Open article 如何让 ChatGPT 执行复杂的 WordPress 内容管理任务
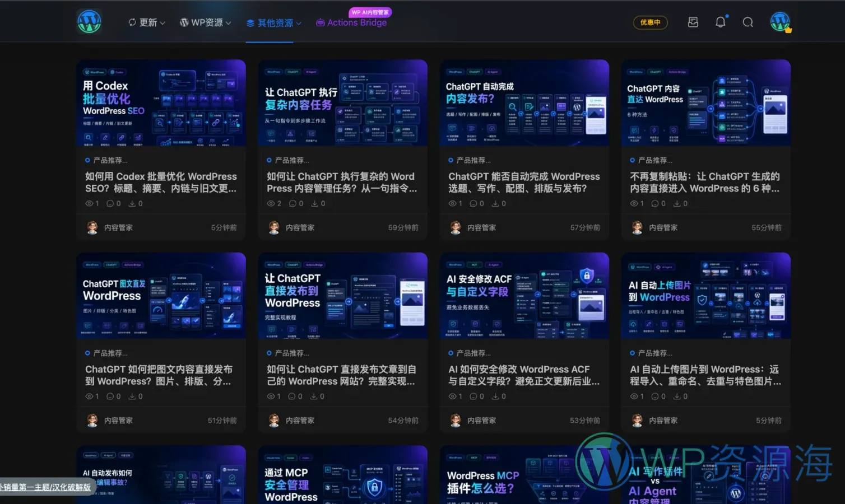Screen dimensions: 845x504 342,183
